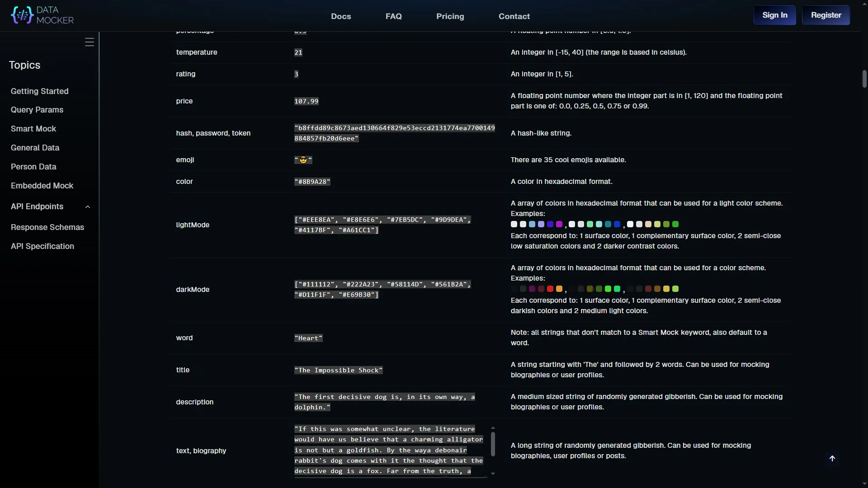This screenshot has width=868, height=488.
Task: Click the "darkMode" keyword cell
Action: (193, 290)
